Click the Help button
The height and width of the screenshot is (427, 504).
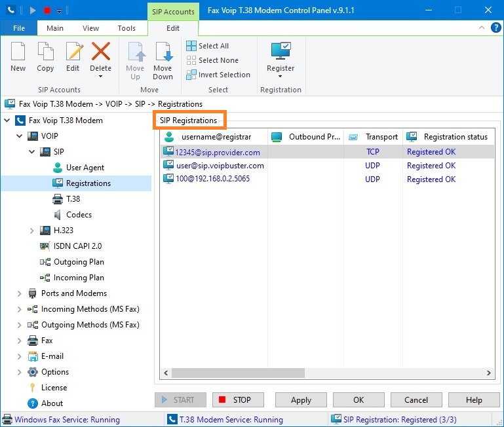pyautogui.click(x=474, y=400)
